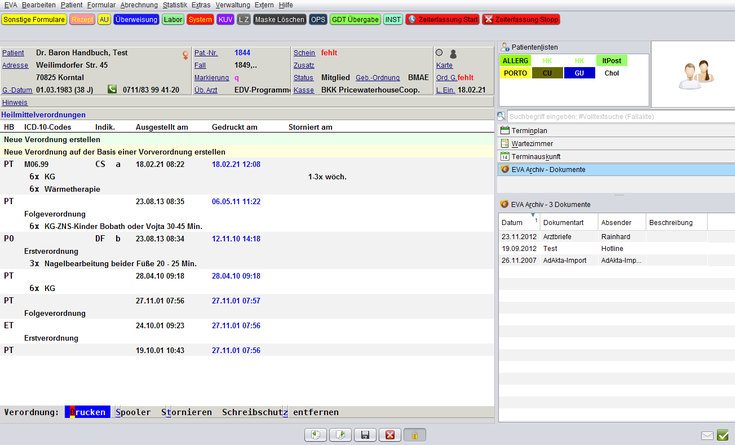735x445 pixels.
Task: Click the Rezept toolbar button
Action: (82, 19)
